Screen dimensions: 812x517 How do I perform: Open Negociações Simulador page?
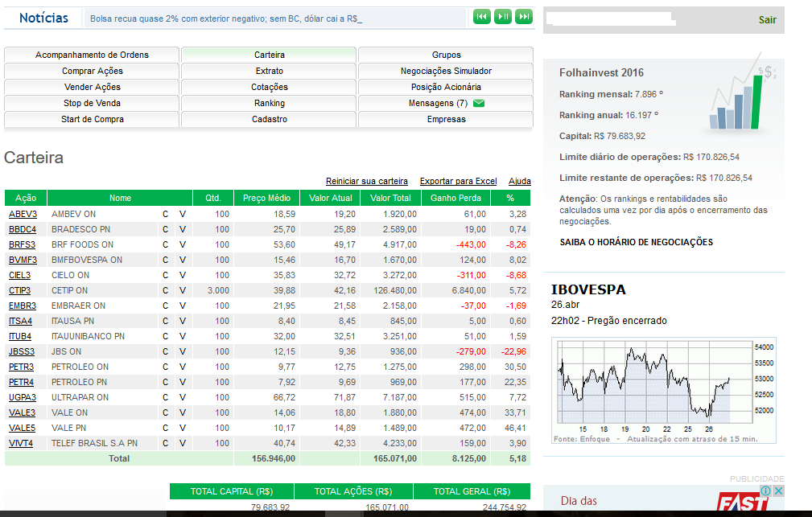click(x=446, y=71)
